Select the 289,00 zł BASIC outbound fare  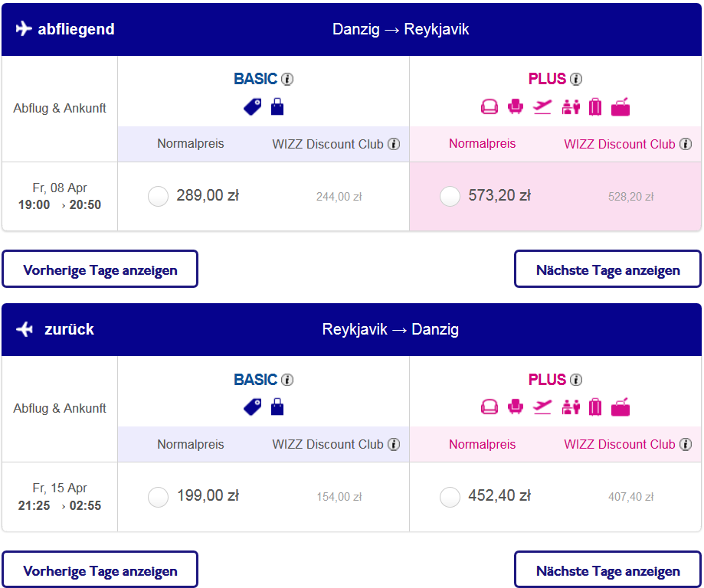158,196
